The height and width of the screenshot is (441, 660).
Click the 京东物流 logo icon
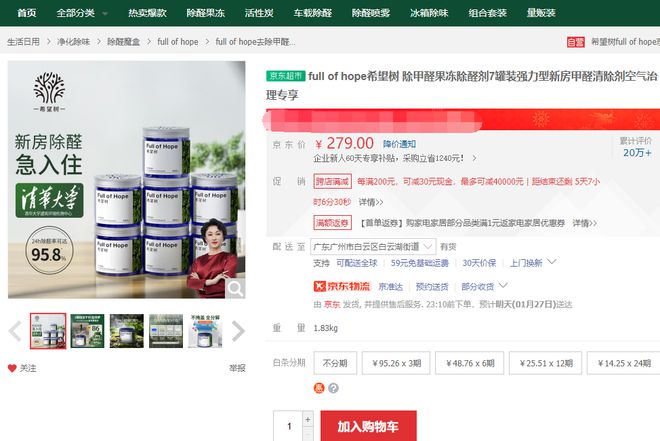319,287
